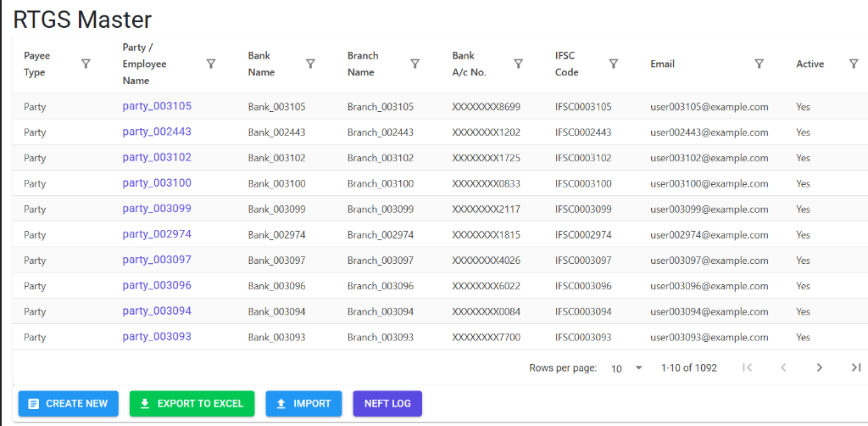Screen dimensions: 868x426
Task: Click the CREATE NEW button
Action: pos(69,403)
